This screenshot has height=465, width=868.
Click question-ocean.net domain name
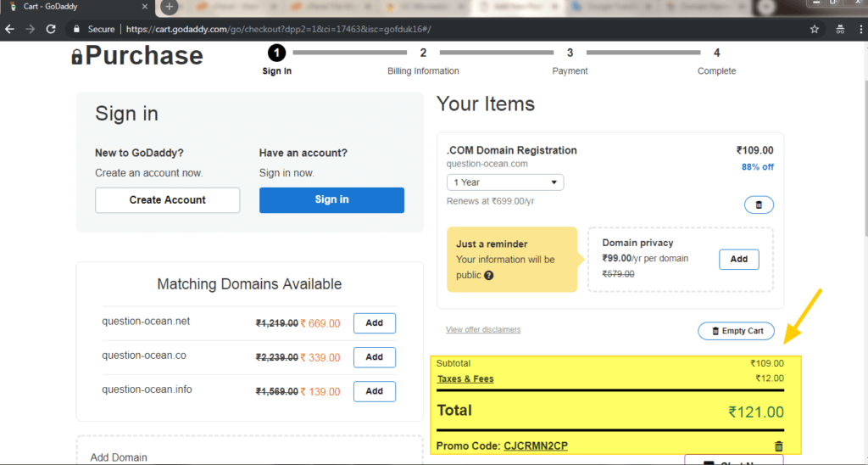tap(146, 322)
